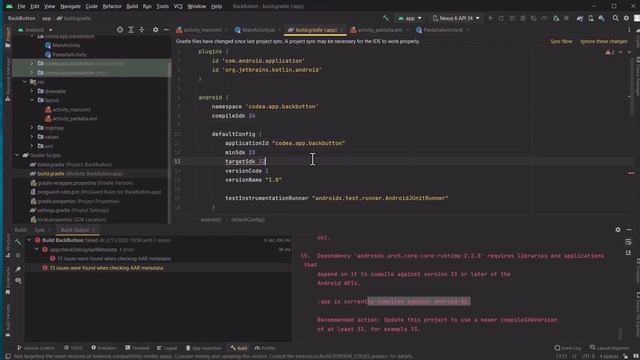Select activity_main.xml in the layout folder

[x=68, y=109]
